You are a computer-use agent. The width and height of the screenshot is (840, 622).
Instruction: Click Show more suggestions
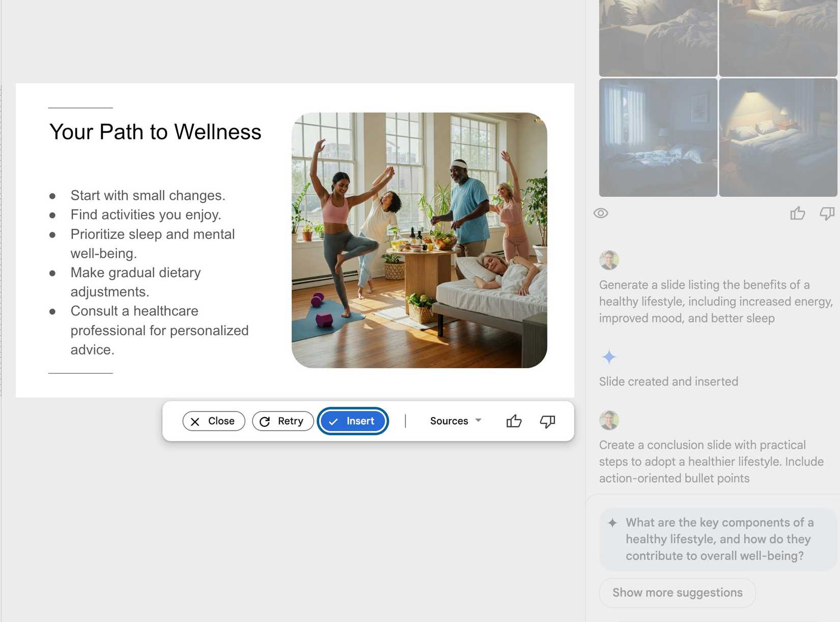(677, 592)
